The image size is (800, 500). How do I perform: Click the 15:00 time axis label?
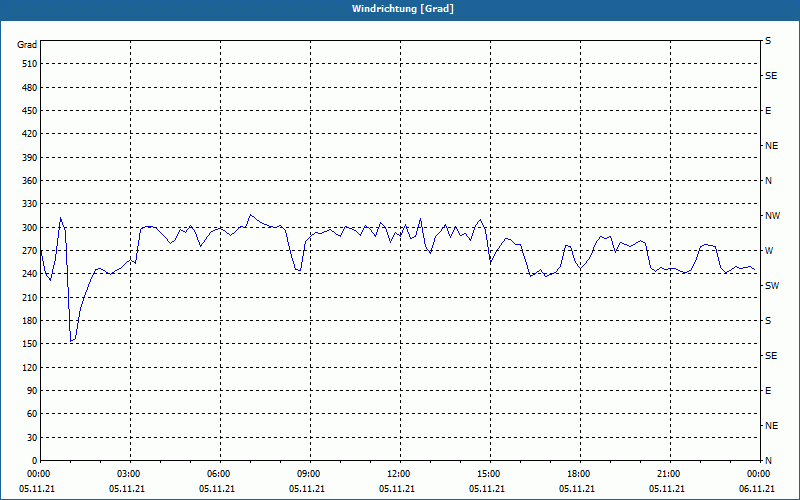(490, 474)
